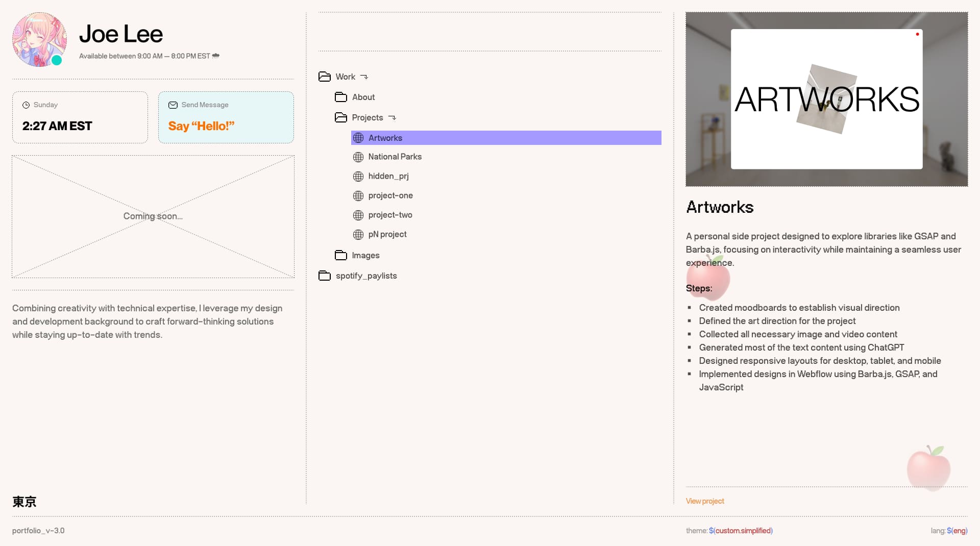Open the View project link
This screenshot has width=980, height=546.
point(704,501)
